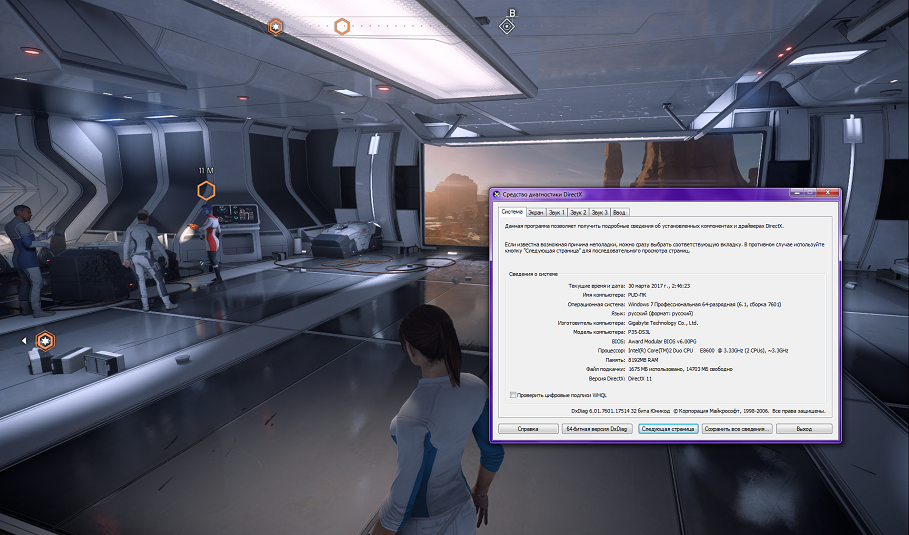The image size is (909, 535).
Task: Click Следующая страница button
Action: 668,429
